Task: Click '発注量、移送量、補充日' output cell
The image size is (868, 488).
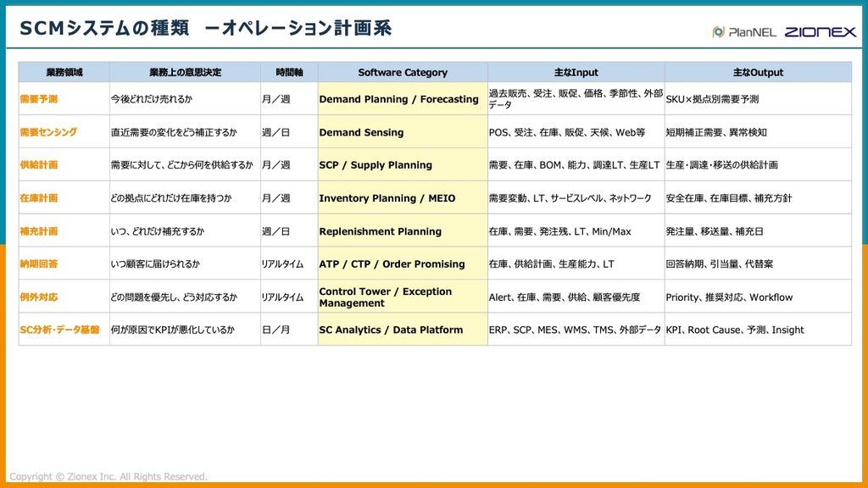Action: click(758, 231)
